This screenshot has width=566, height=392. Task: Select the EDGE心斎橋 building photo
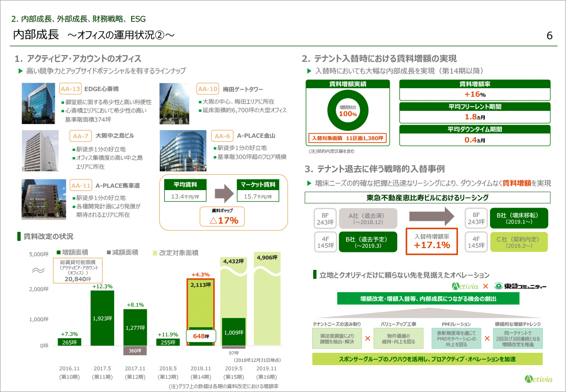[38, 104]
